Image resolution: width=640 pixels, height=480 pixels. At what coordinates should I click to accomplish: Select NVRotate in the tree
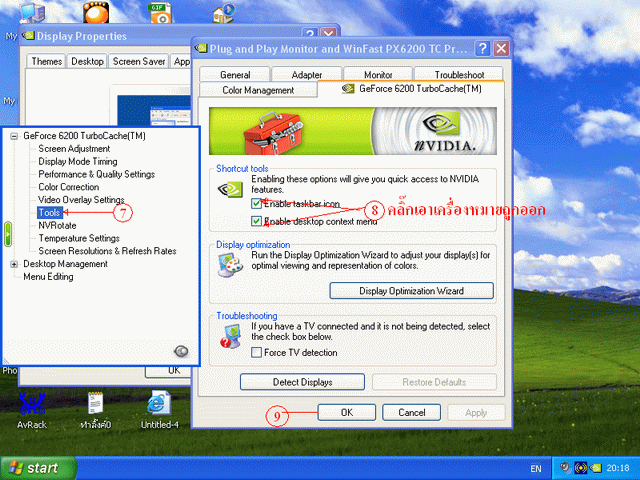pyautogui.click(x=57, y=225)
